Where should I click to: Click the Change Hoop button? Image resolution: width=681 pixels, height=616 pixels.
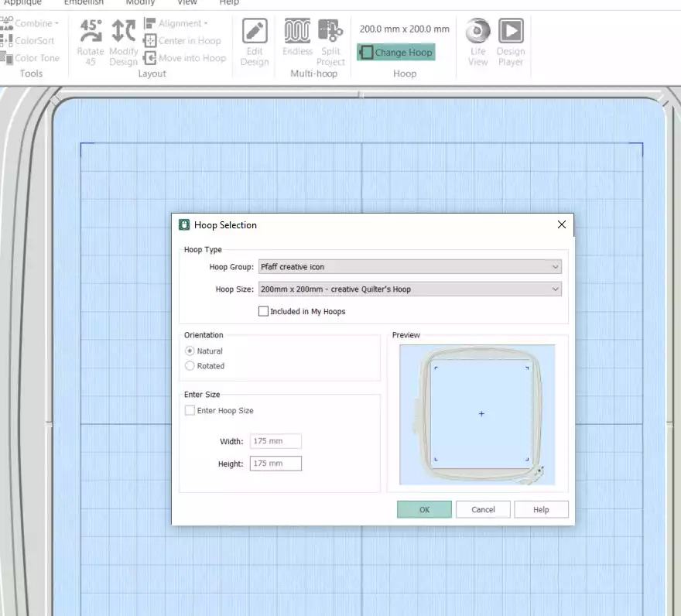coord(396,52)
